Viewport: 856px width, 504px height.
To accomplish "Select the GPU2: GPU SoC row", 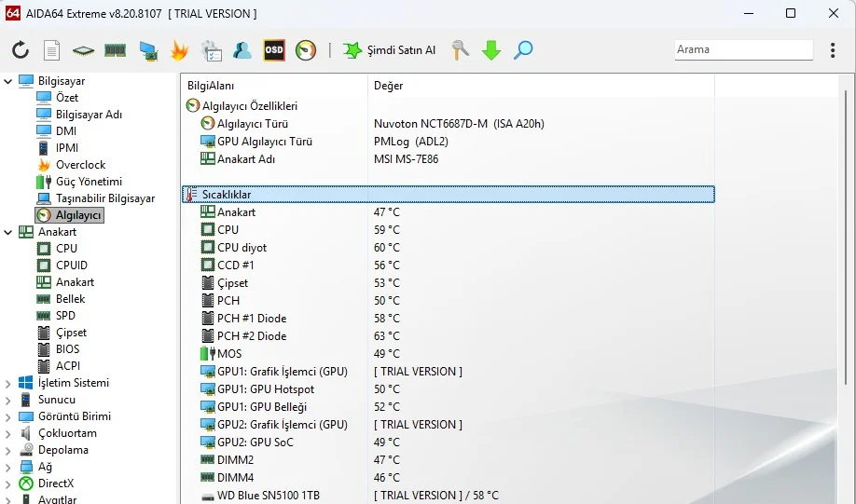I will click(x=449, y=443).
